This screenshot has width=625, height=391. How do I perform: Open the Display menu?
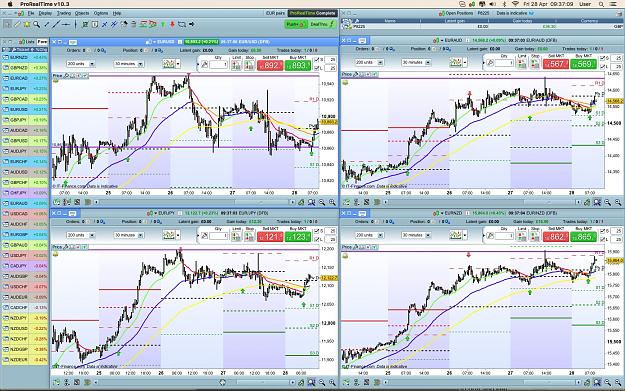click(45, 14)
